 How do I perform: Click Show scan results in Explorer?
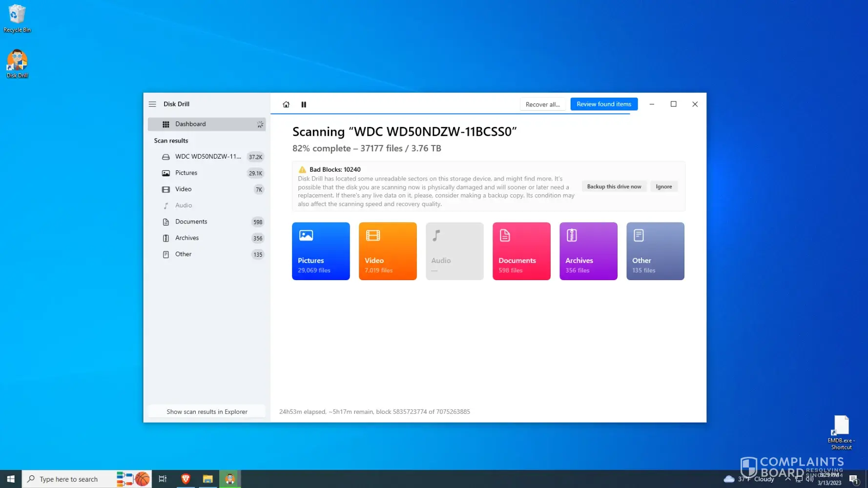click(207, 411)
